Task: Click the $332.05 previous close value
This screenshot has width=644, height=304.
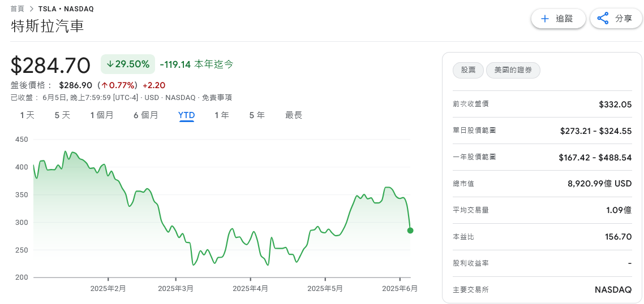Action: point(615,104)
